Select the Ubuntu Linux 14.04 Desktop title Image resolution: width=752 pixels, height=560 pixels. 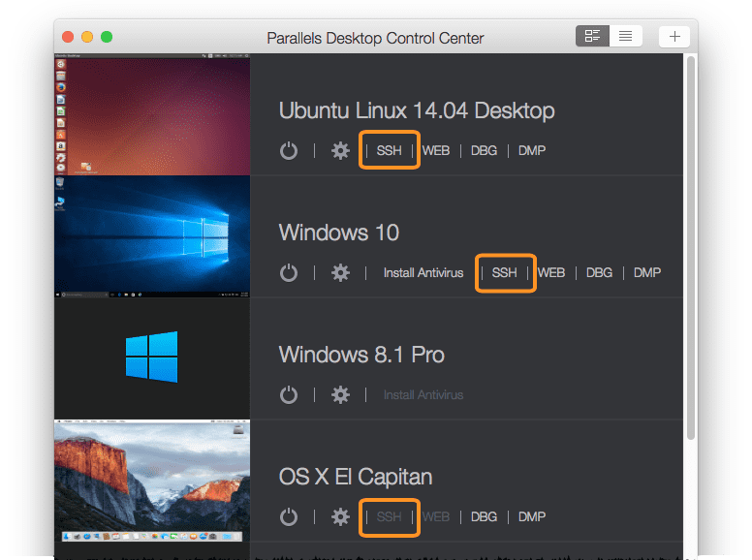click(x=417, y=110)
